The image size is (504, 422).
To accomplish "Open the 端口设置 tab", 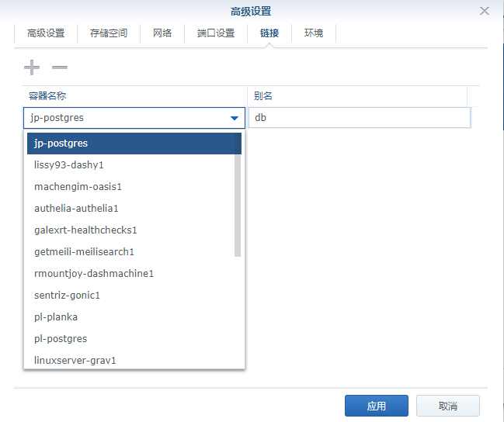I will (216, 33).
